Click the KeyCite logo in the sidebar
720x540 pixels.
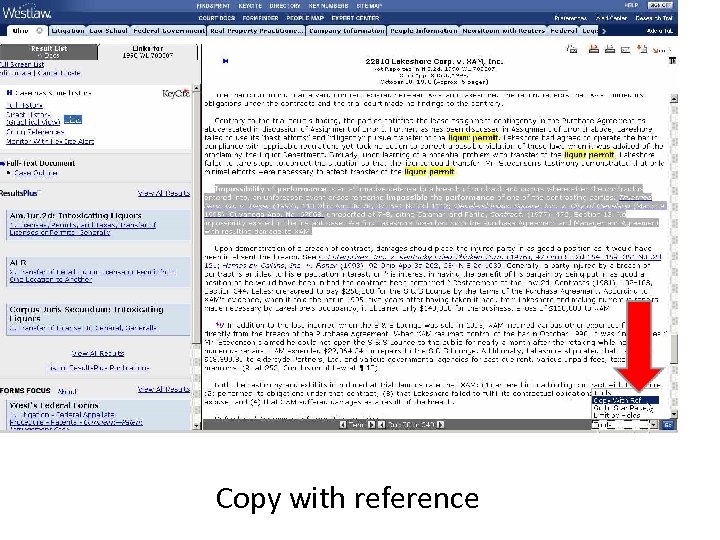[x=176, y=93]
